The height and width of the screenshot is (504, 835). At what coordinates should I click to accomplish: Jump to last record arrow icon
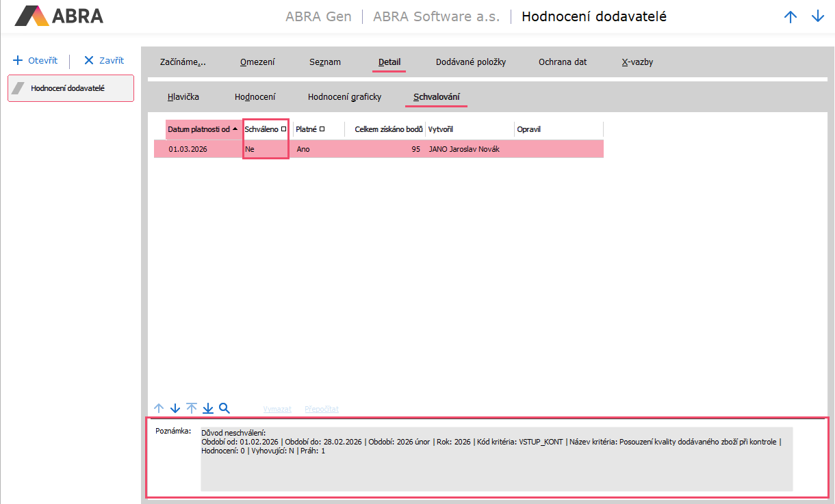pos(208,408)
